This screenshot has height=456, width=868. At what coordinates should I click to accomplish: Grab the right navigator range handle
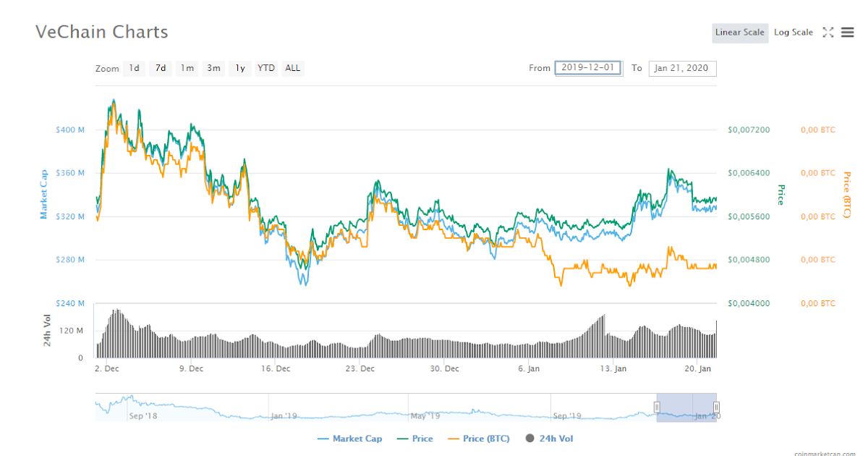click(x=716, y=408)
